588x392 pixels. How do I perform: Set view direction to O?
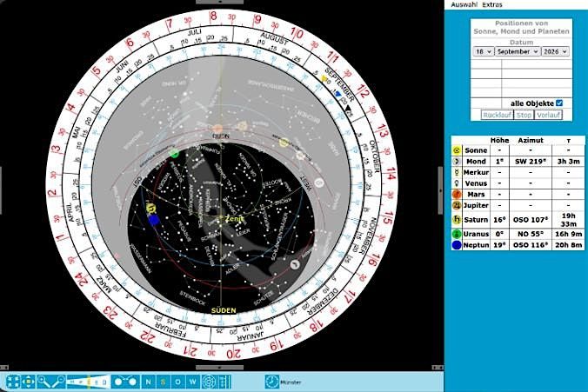pos(178,382)
